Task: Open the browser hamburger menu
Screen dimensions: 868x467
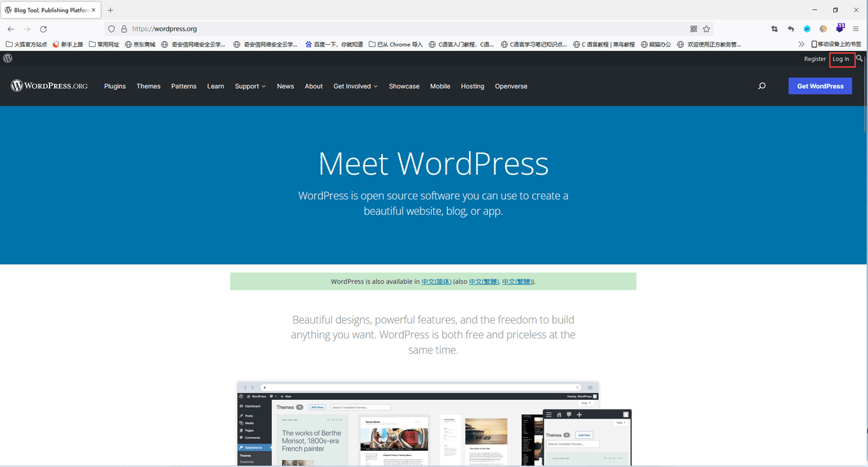Action: tap(856, 29)
